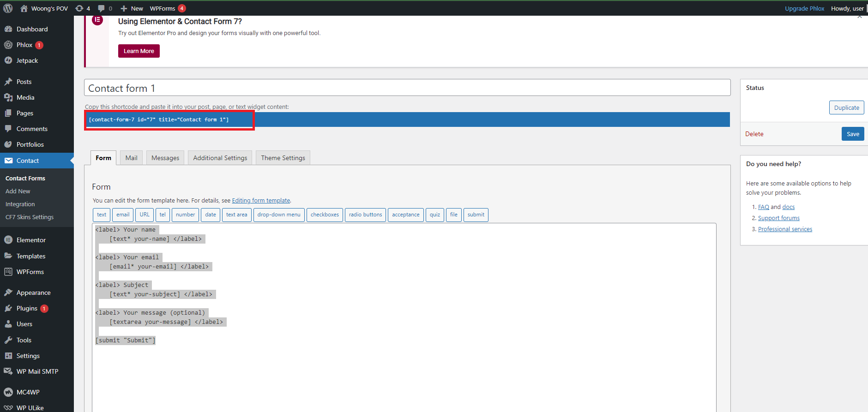868x412 pixels.
Task: Click the Plugins plug icon
Action: pos(8,308)
